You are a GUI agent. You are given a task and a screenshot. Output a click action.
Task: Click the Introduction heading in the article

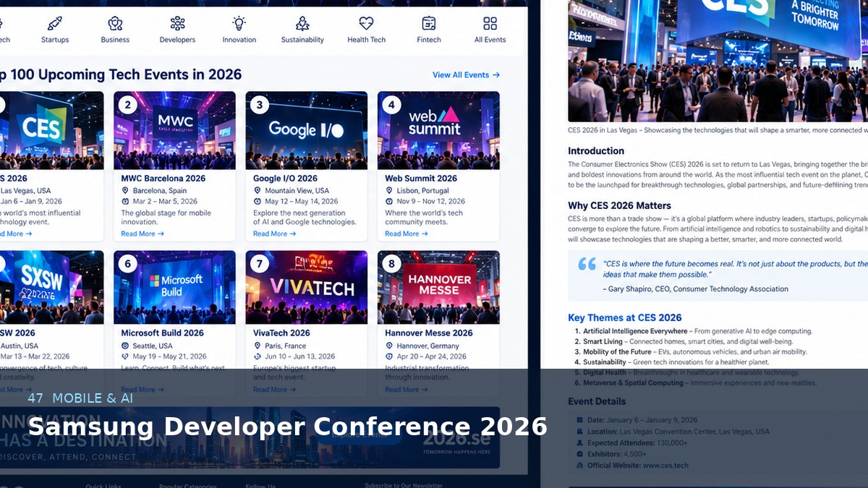596,151
